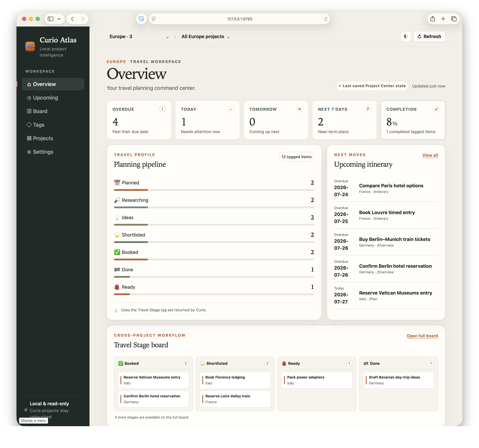Viewport: 479px width, 448px height.
Task: Click the Overdue exclamation alert icon
Action: [162, 109]
